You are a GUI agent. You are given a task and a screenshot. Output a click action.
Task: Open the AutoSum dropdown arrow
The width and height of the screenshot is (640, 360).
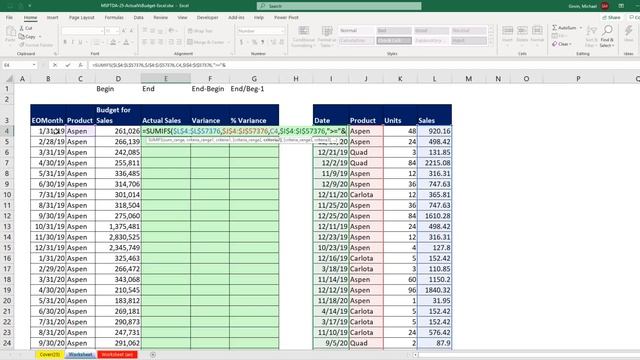(580, 28)
